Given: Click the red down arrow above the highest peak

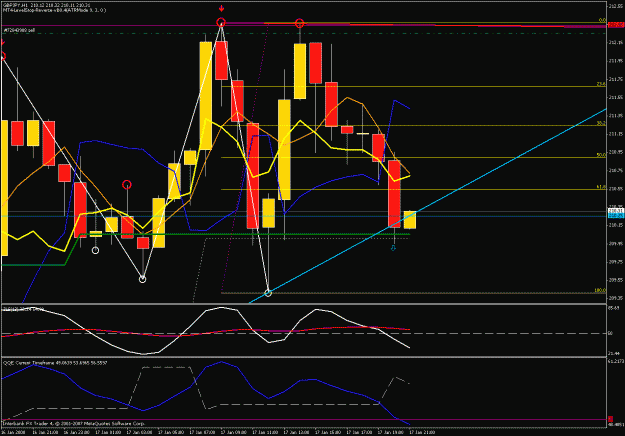Looking at the screenshot, I should [221, 9].
